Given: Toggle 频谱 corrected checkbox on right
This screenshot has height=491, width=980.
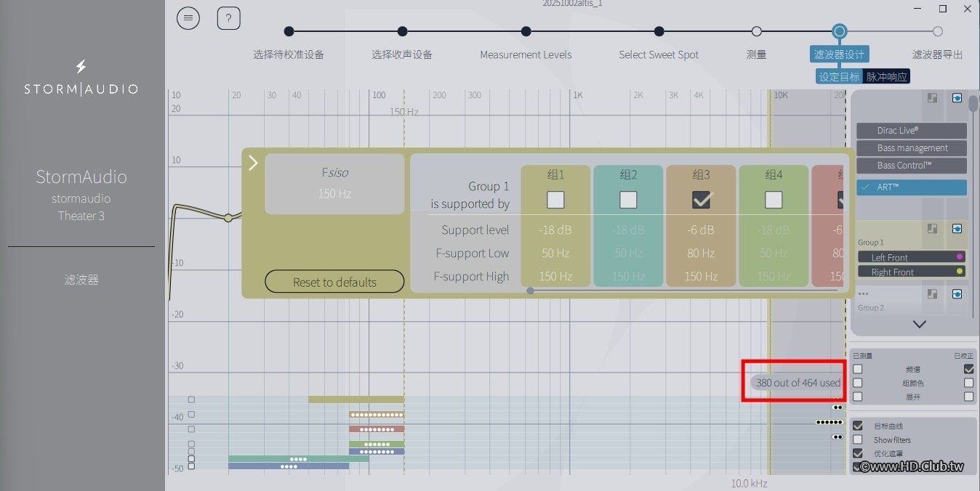Looking at the screenshot, I should [968, 369].
